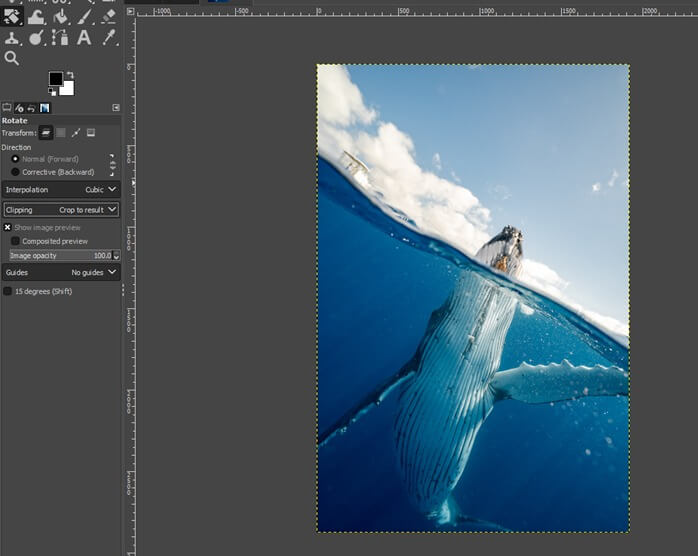
Task: Click the chain link beside Direction options
Action: point(112,165)
